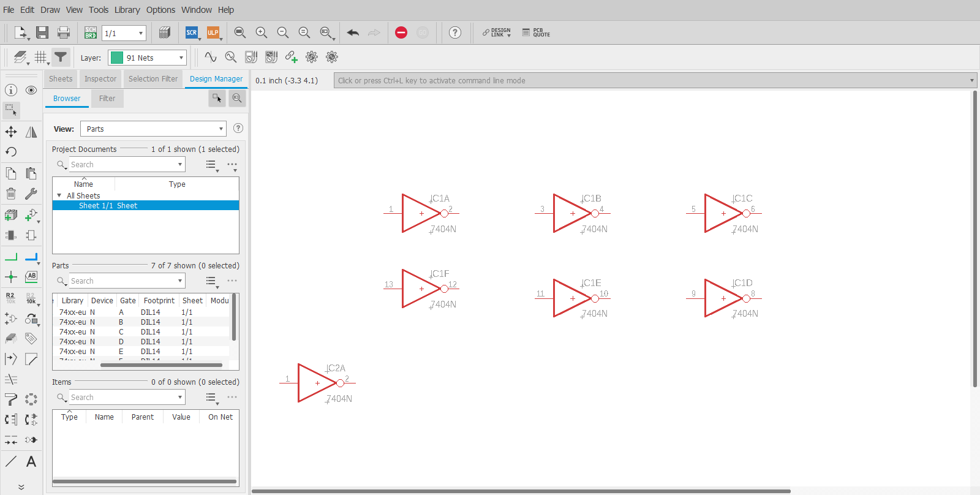Select the net Label tool
The height and width of the screenshot is (495, 980).
tap(31, 276)
